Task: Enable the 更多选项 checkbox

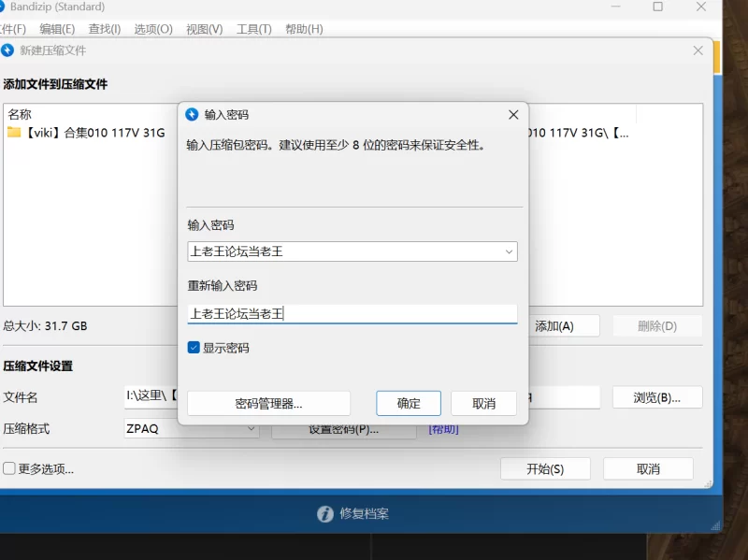Action: (x=9, y=468)
